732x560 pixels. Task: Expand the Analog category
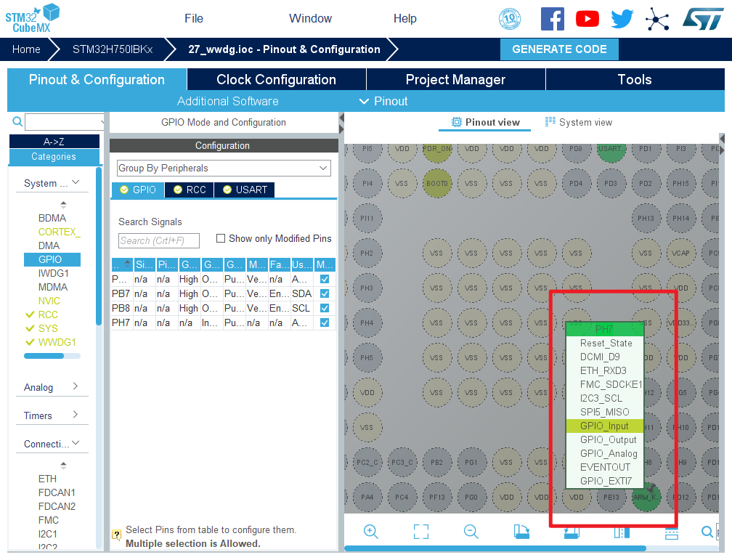point(51,387)
